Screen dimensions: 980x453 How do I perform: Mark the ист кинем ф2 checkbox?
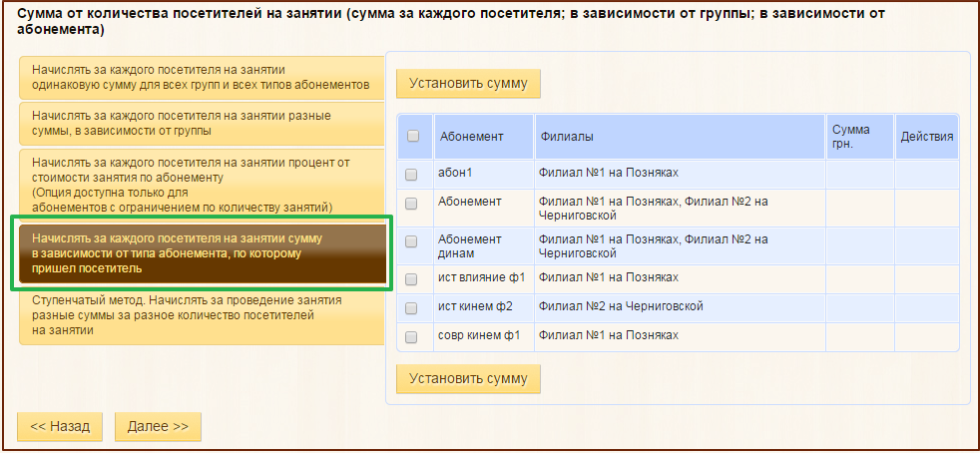410,308
